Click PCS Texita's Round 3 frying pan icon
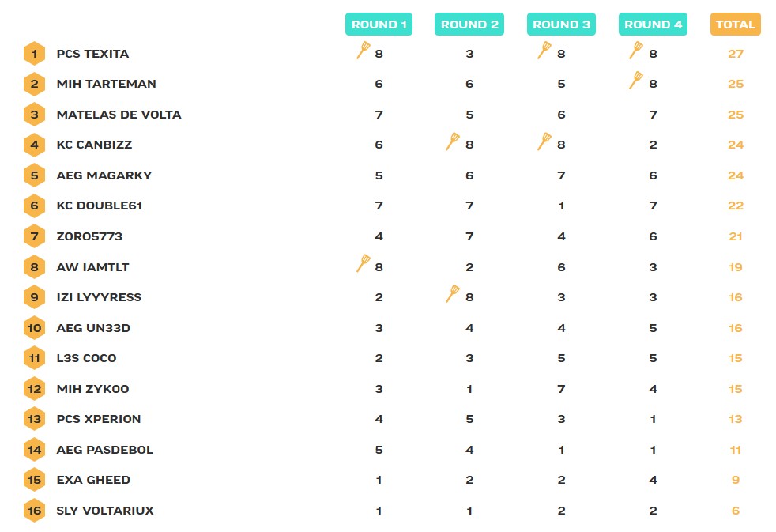Screen dimensions: 776x532 (x=544, y=51)
